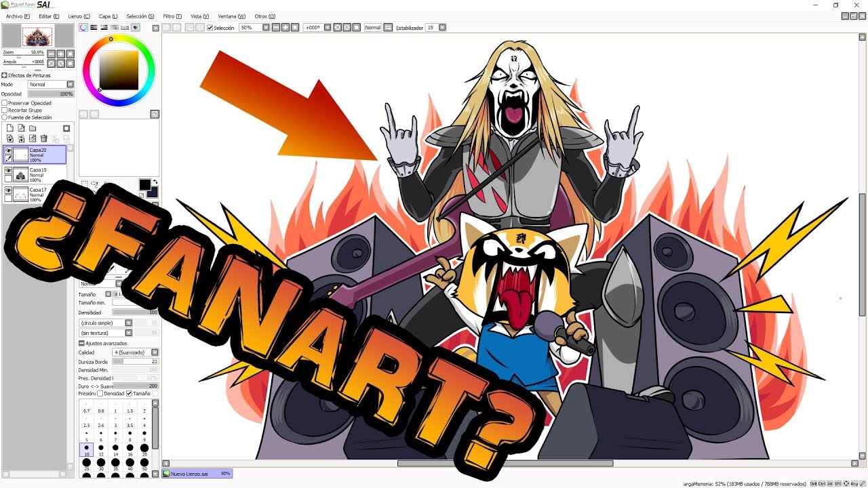Adjust the layer Opacidad slider
868x488 pixels.
click(51, 94)
